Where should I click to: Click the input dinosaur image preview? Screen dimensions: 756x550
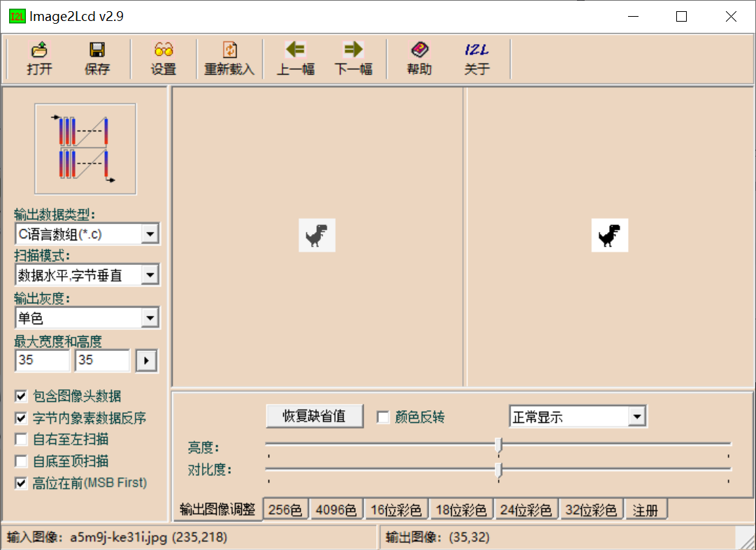(317, 235)
